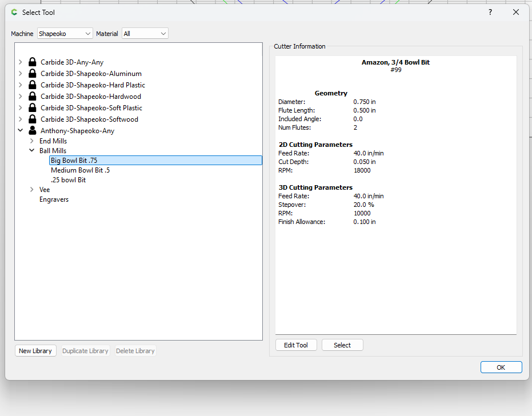Click the New Library button
Image resolution: width=532 pixels, height=416 pixels.
pyautogui.click(x=35, y=351)
